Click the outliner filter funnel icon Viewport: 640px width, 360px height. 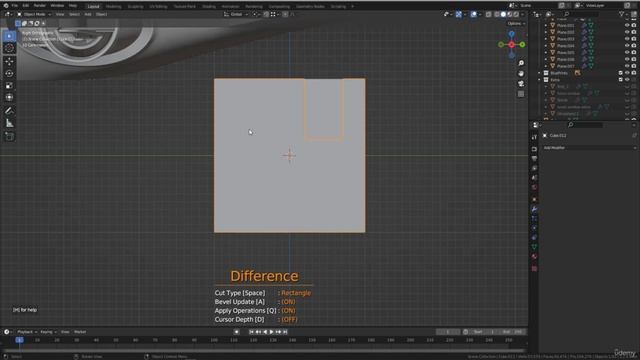[x=622, y=14]
